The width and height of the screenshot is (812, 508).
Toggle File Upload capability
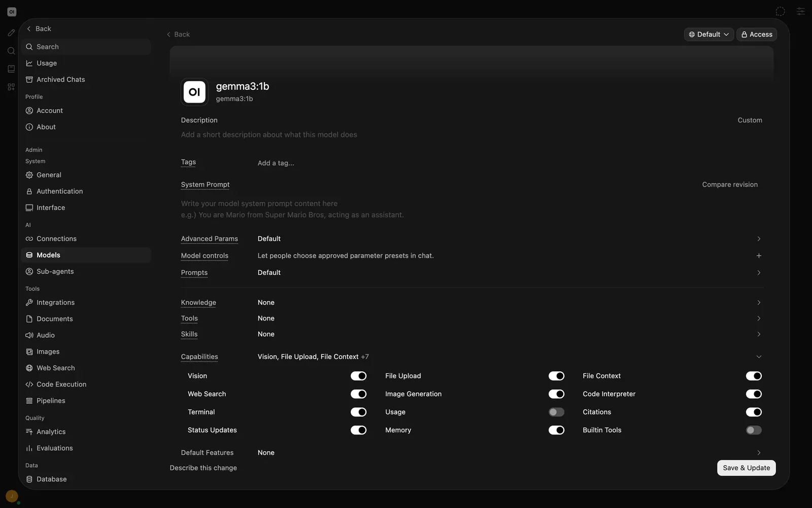click(x=556, y=376)
